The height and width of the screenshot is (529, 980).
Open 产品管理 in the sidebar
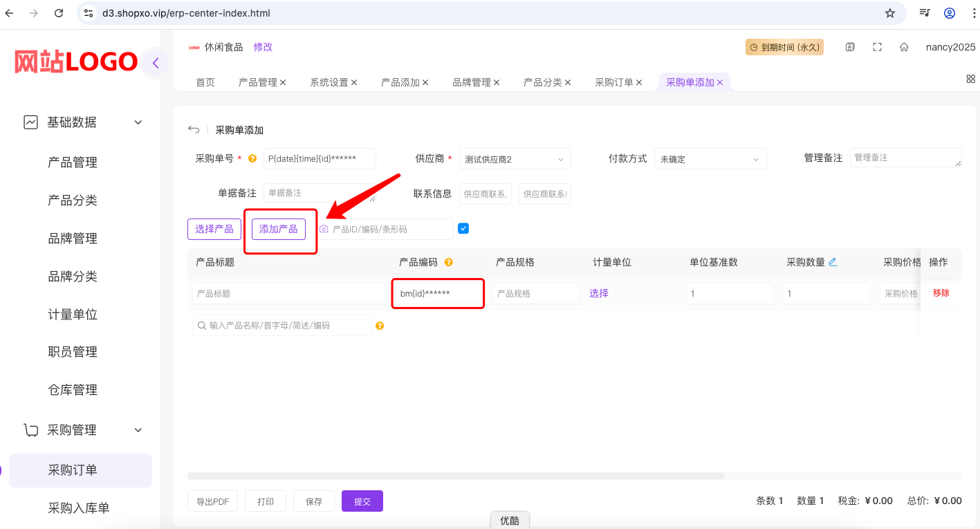point(73,163)
